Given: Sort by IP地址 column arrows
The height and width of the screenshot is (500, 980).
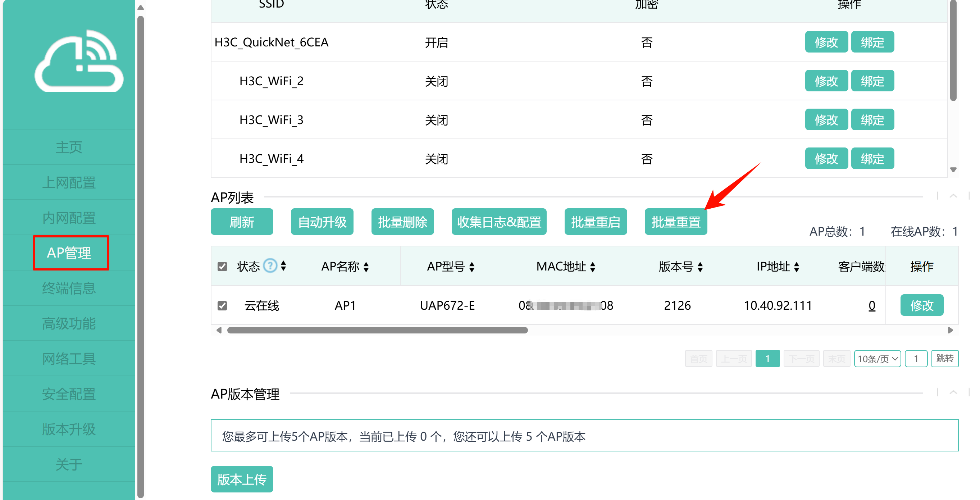Looking at the screenshot, I should (x=797, y=267).
